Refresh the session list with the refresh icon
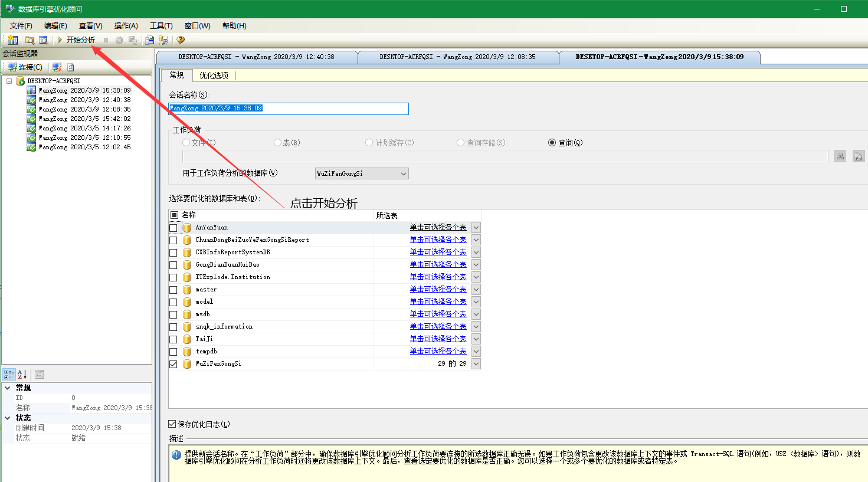This screenshot has width=868, height=482. click(x=70, y=66)
